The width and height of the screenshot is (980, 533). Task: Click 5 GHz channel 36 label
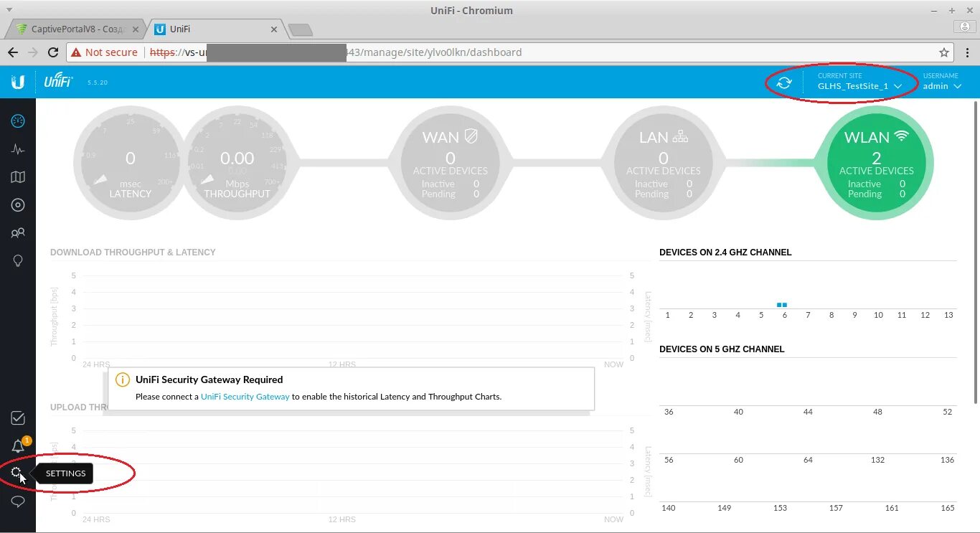tap(669, 412)
